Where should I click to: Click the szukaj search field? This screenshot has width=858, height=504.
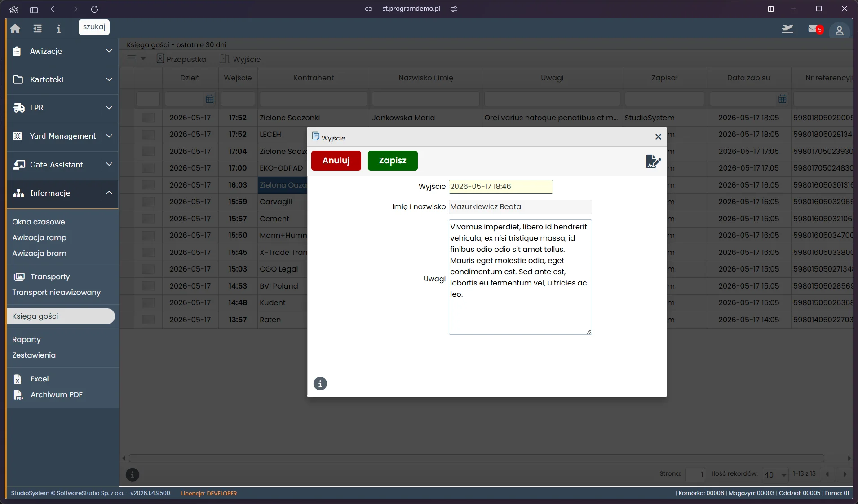(x=94, y=27)
